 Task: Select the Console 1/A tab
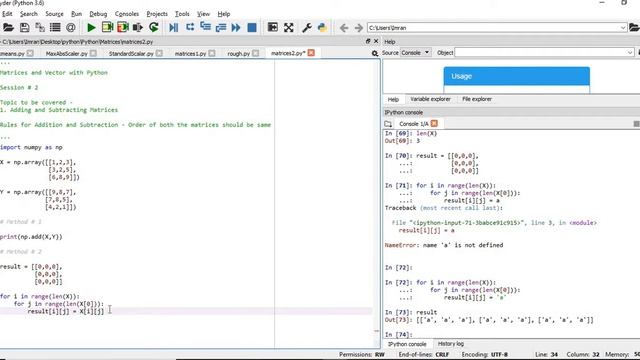coord(413,124)
